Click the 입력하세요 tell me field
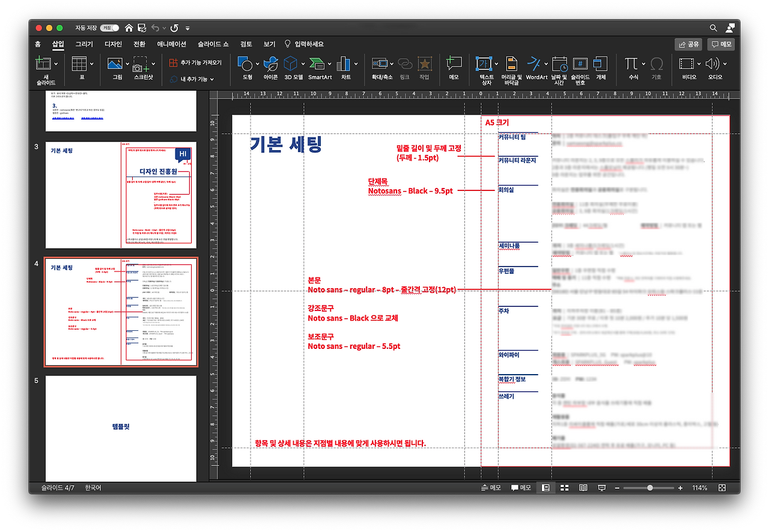Viewport: 769px width, 532px height. [x=303, y=44]
